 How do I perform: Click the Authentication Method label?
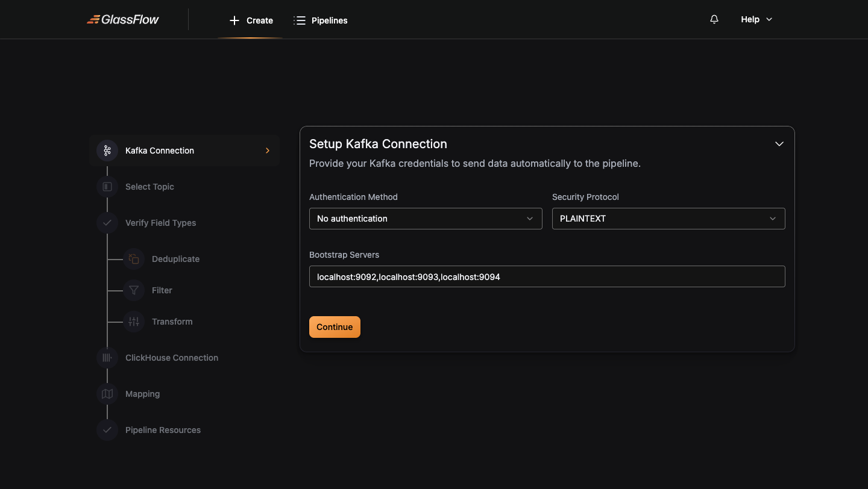pyautogui.click(x=353, y=197)
